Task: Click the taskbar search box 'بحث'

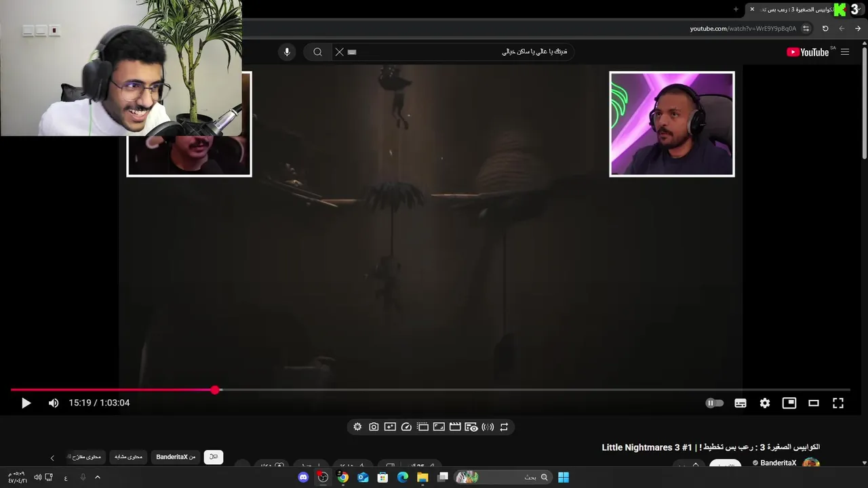Action: (502, 477)
